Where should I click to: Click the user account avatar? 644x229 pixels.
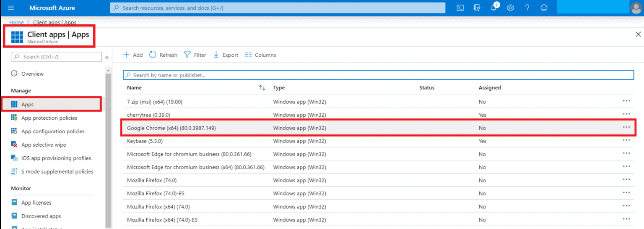click(x=636, y=8)
